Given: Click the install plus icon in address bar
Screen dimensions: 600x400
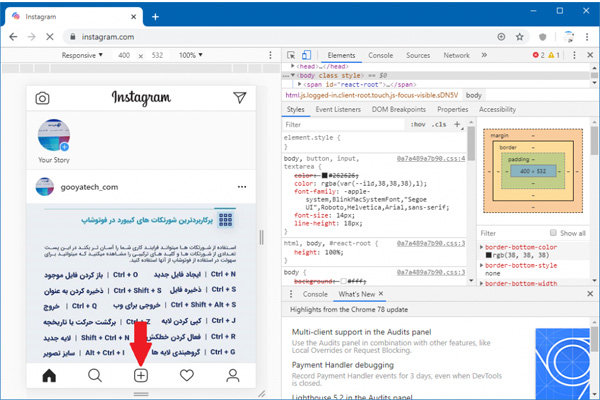Looking at the screenshot, I should tap(501, 37).
